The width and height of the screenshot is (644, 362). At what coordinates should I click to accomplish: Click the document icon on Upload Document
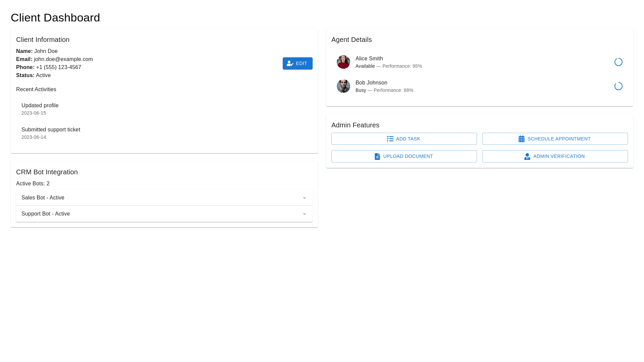(377, 157)
